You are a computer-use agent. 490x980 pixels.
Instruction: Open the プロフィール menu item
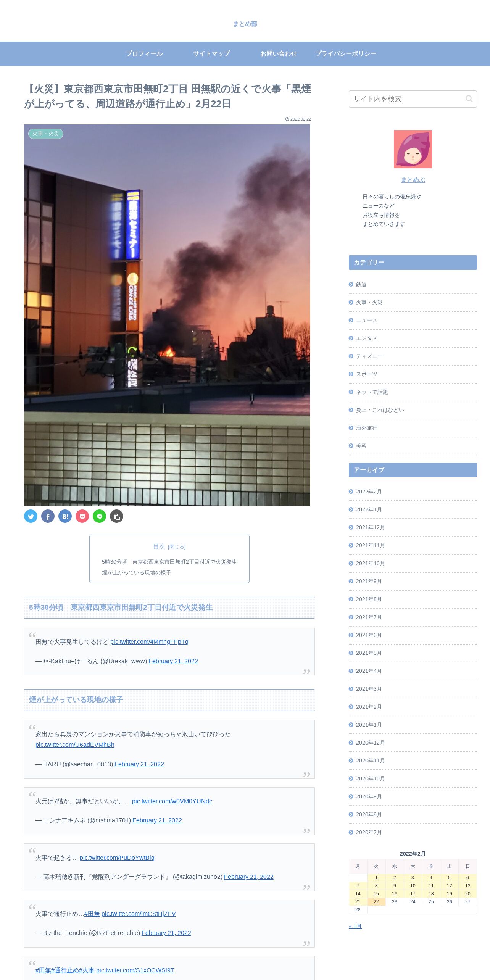pyautogui.click(x=144, y=54)
